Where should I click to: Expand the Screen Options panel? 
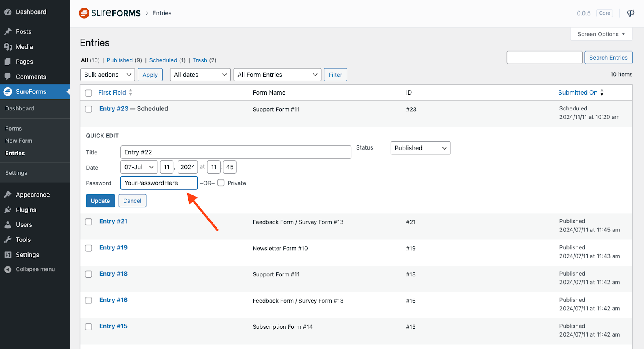tap(601, 34)
